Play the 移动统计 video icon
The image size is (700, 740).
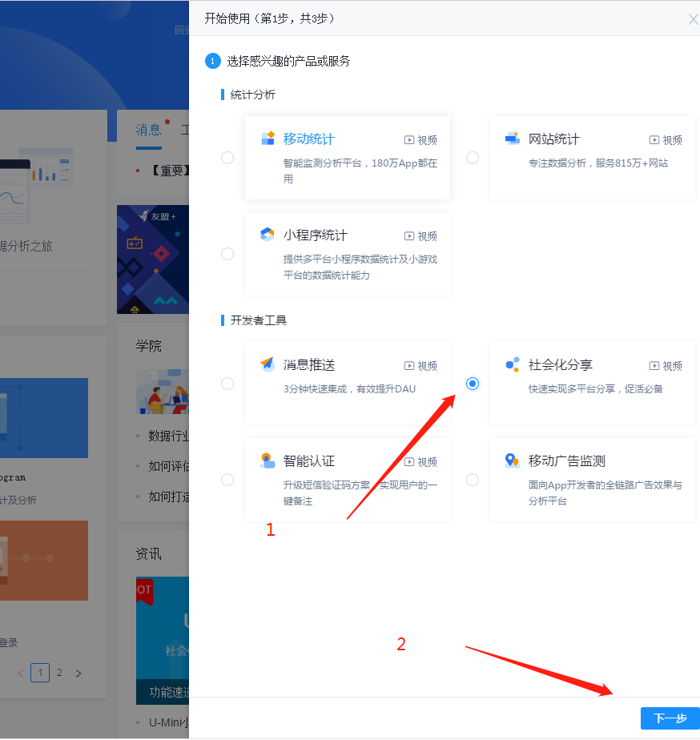[409, 139]
